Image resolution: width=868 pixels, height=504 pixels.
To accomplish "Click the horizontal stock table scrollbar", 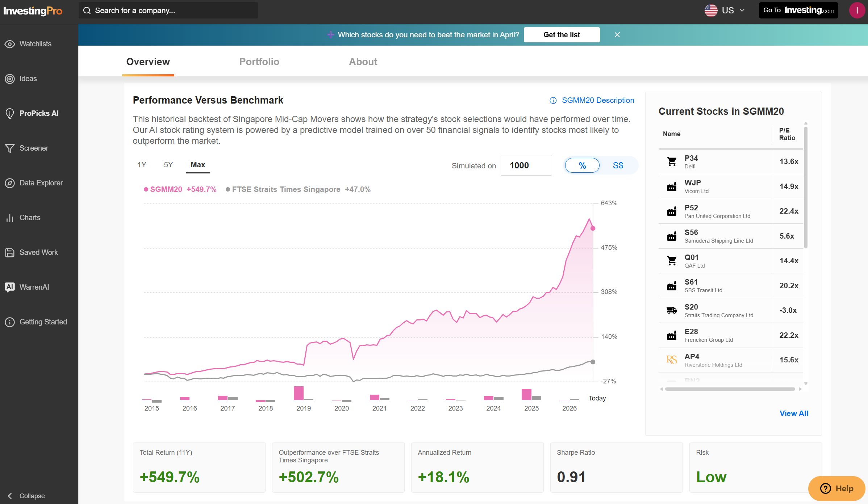I will pos(730,389).
